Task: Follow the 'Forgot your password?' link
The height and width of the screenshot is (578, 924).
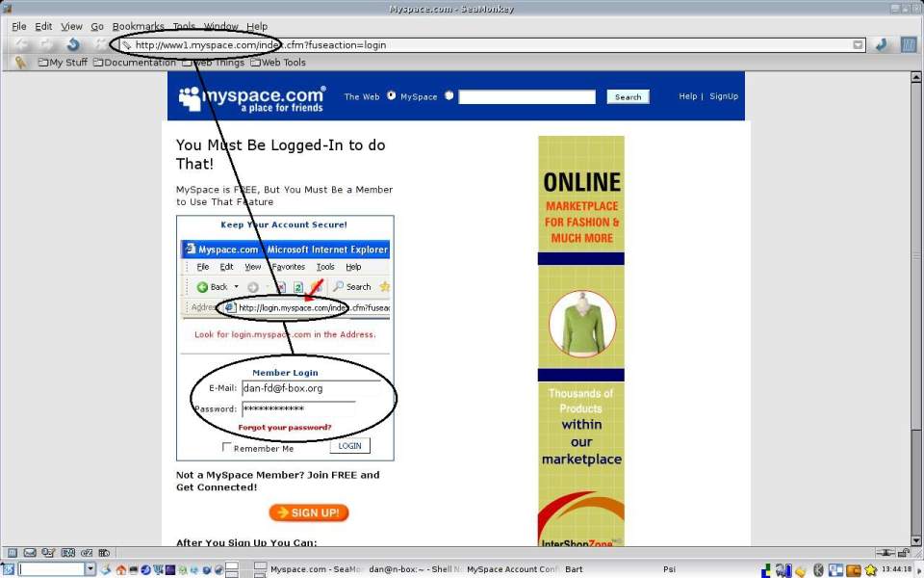Action: coord(285,427)
